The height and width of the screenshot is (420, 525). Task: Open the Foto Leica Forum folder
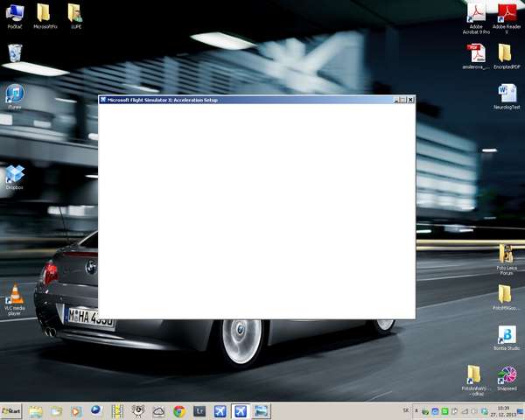[x=507, y=260]
